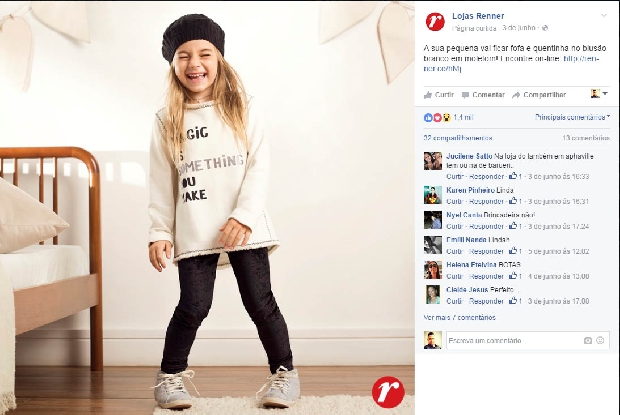Show more with Ver mais 7 comentários
Viewport: 620px width, 415px height.
tap(459, 317)
